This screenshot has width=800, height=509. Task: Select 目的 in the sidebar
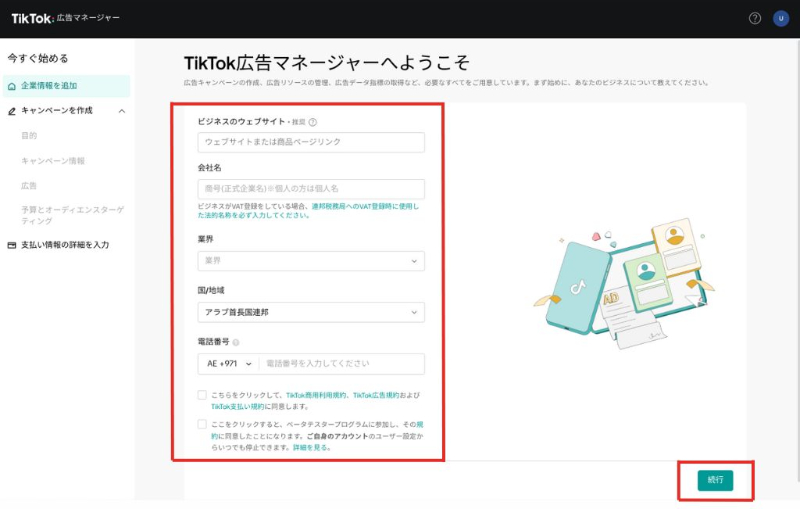29,135
